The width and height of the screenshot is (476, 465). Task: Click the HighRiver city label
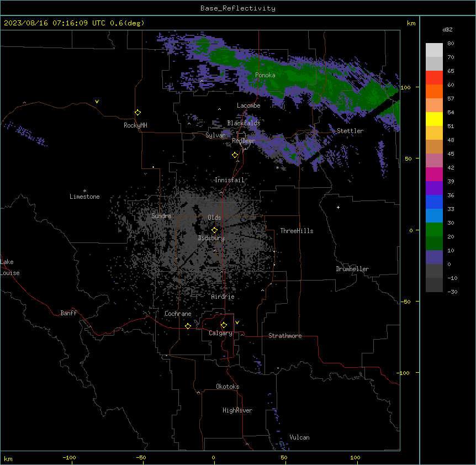pos(237,410)
